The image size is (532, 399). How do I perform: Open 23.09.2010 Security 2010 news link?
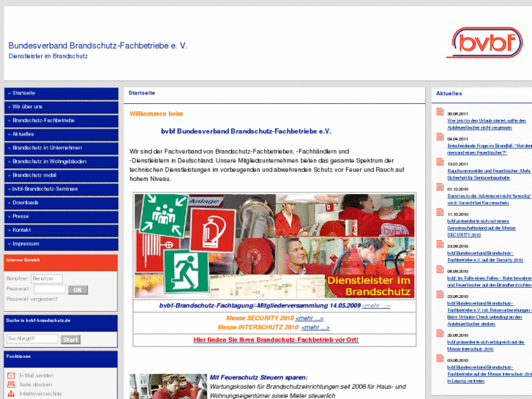485,257
